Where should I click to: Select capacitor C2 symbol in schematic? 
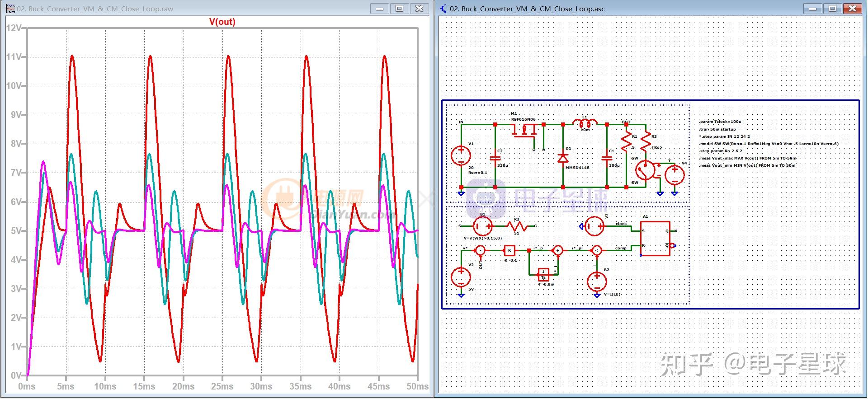[495, 158]
